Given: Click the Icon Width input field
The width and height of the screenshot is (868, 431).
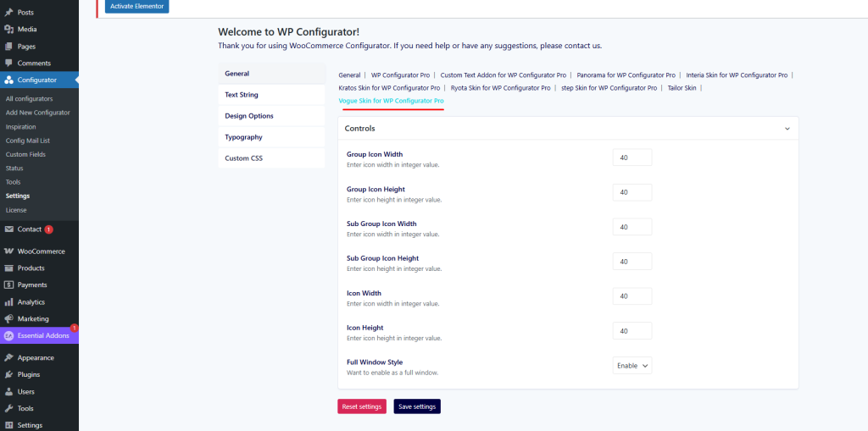Looking at the screenshot, I should point(632,296).
